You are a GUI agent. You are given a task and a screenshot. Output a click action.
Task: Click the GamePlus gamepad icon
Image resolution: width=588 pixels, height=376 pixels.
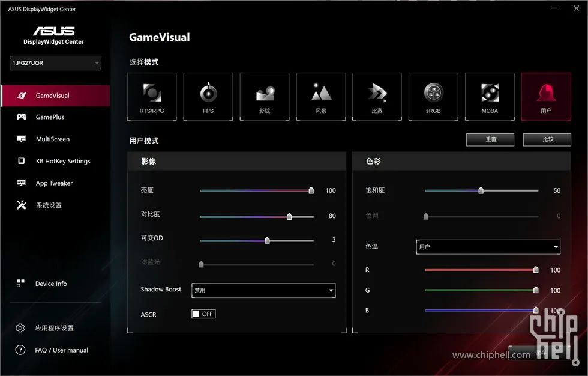tap(22, 117)
